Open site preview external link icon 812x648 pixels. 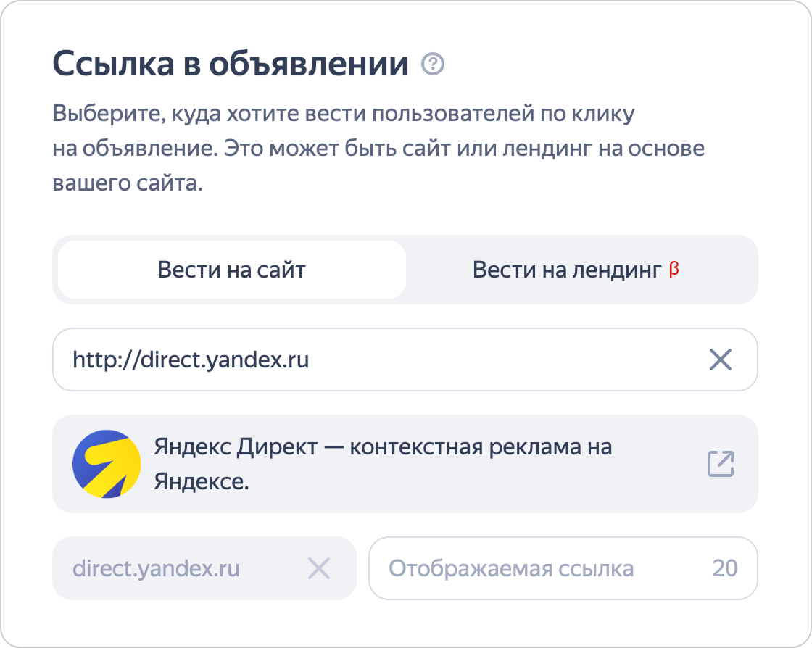pyautogui.click(x=721, y=464)
